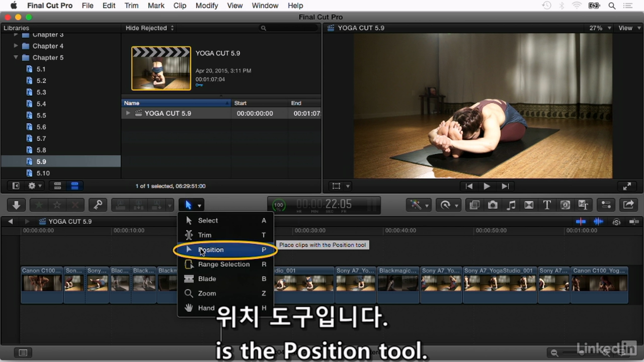Toggle the Libraries sidebar visibility icon
The height and width of the screenshot is (362, 644).
point(16,186)
